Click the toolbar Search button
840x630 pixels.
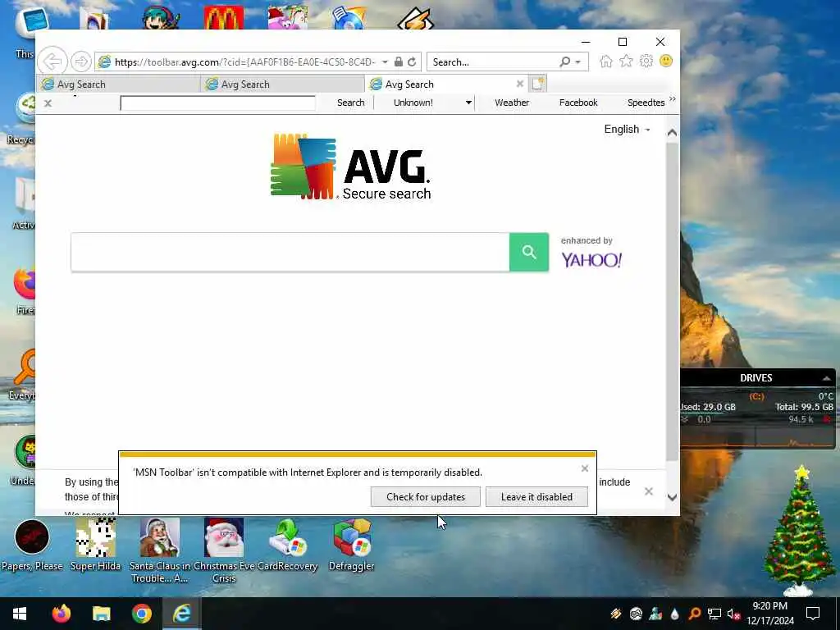pos(351,103)
